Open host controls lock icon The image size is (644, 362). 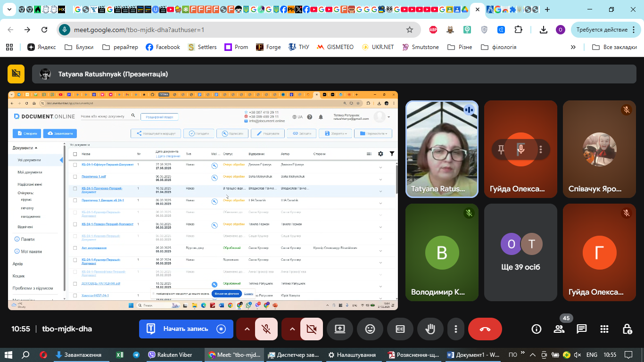[627, 329]
